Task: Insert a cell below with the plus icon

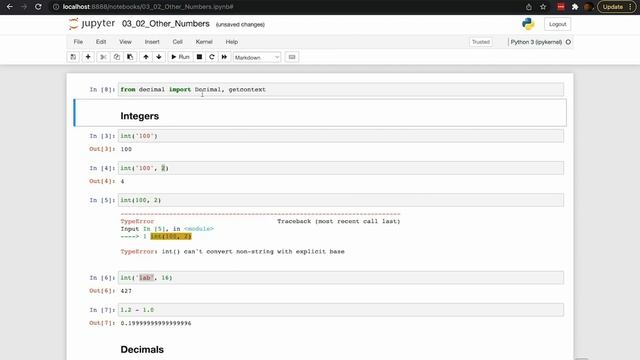Action: [x=88, y=57]
